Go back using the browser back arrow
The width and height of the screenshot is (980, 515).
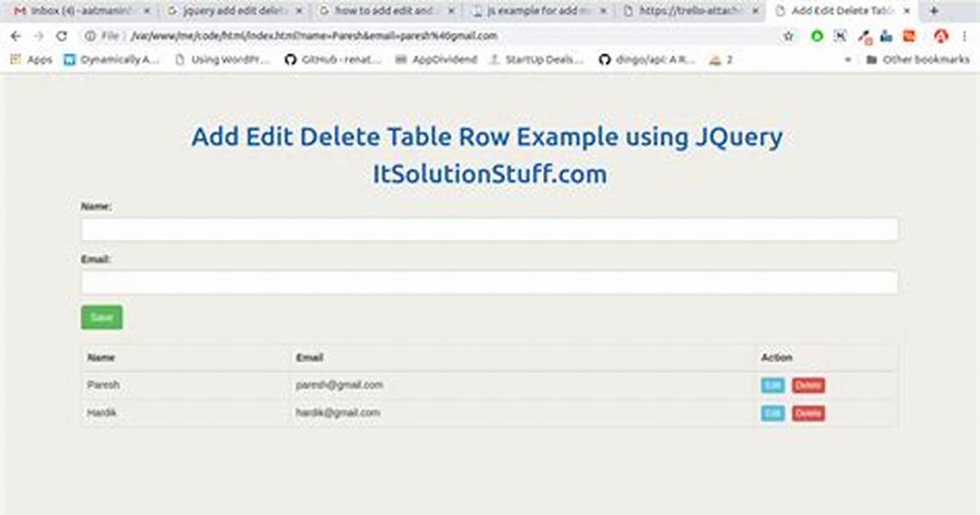coord(16,36)
